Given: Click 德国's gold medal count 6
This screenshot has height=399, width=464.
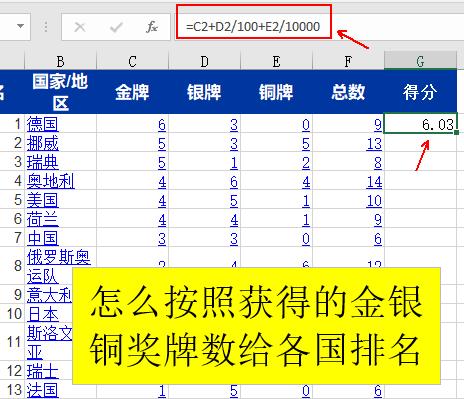Looking at the screenshot, I should (162, 125).
